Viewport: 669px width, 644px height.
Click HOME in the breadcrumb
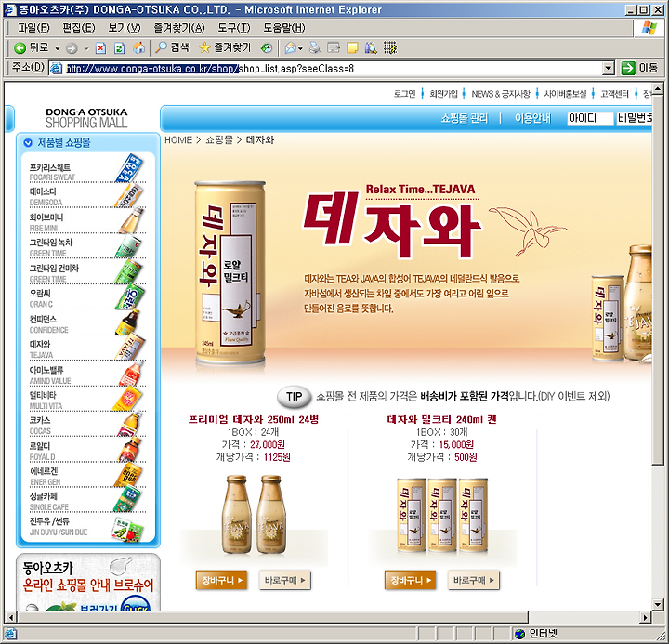[x=178, y=140]
